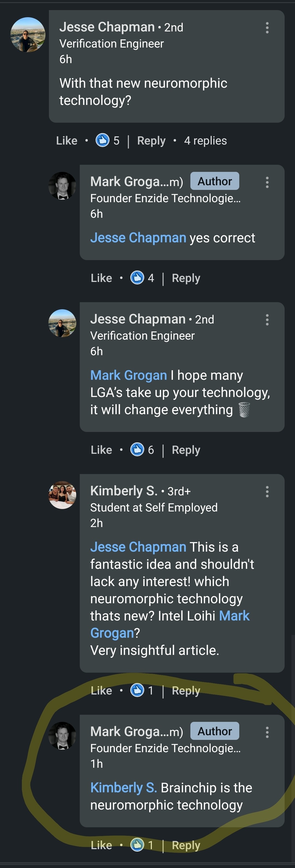Open the Jesse Chapman mention in Mark's reply

pos(138,238)
